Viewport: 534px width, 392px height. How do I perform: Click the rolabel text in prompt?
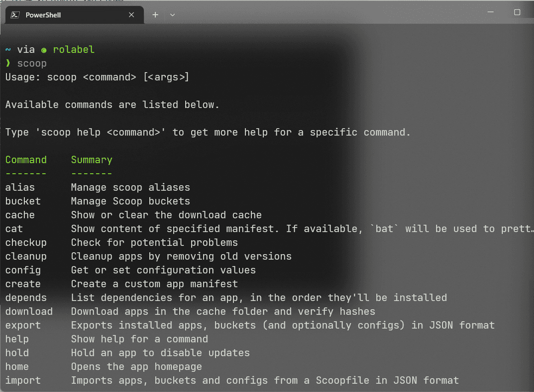74,50
